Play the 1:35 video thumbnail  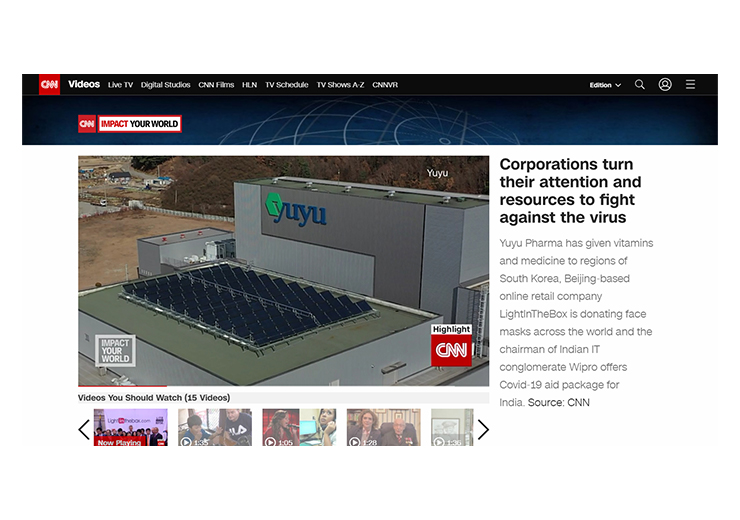pyautogui.click(x=215, y=427)
